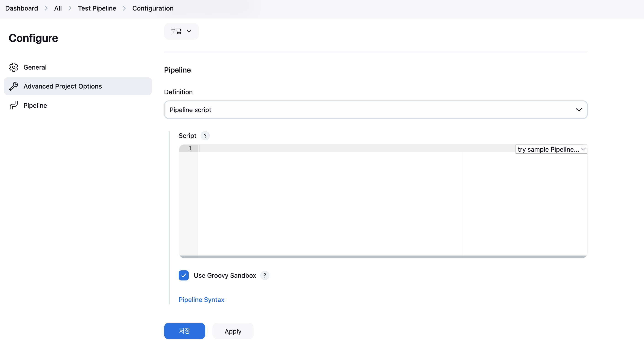Click the Pipeline icon in the sidebar
Image resolution: width=644 pixels, height=350 pixels.
click(14, 105)
